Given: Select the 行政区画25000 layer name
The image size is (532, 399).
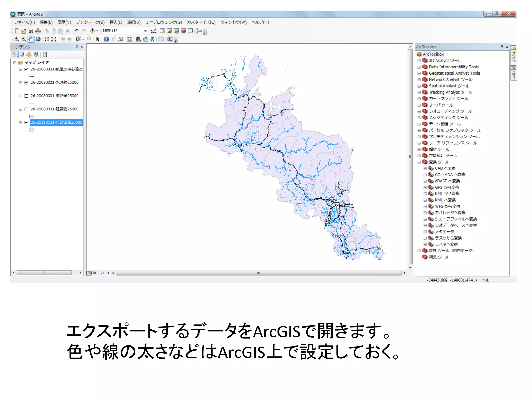Looking at the screenshot, I should (56, 122).
